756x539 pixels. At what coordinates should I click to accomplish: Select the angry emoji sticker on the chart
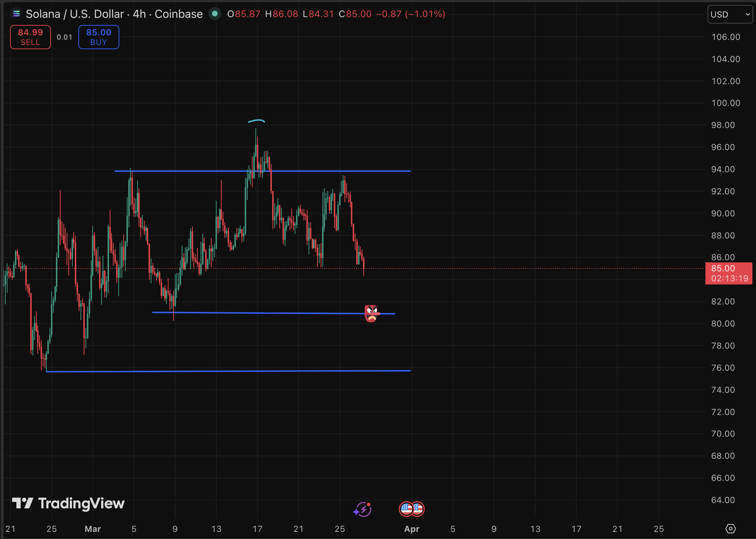[371, 314]
